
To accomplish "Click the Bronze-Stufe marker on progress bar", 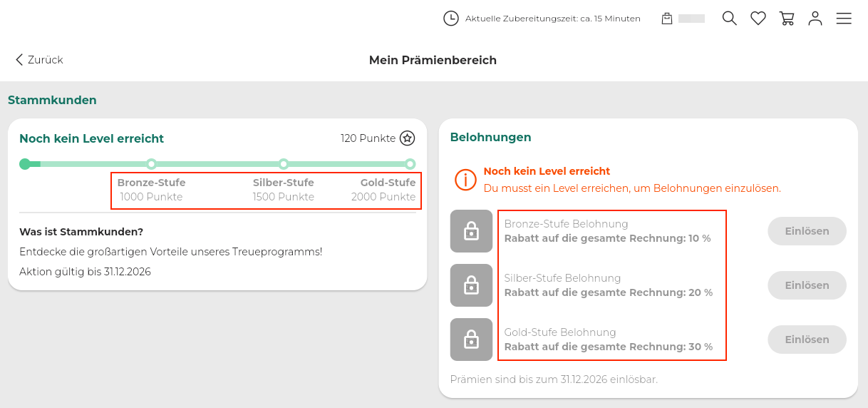I will point(151,164).
